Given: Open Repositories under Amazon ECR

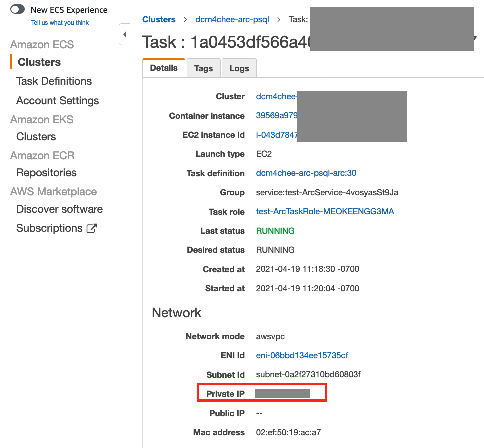Looking at the screenshot, I should (x=46, y=173).
